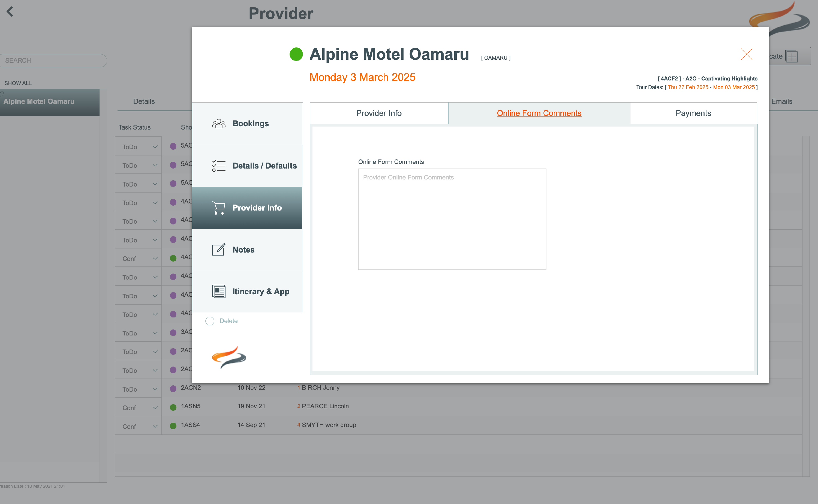Click the purple dot beside 2ACN2

[173, 389]
